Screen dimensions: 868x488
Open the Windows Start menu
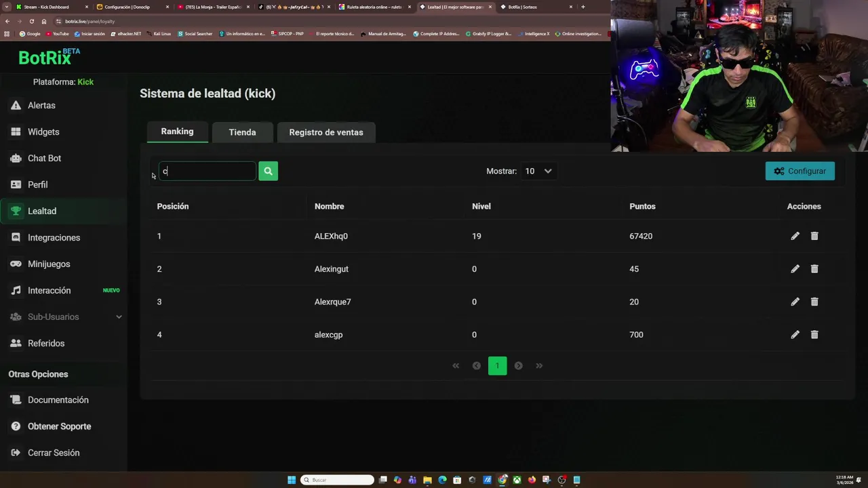[292, 480]
